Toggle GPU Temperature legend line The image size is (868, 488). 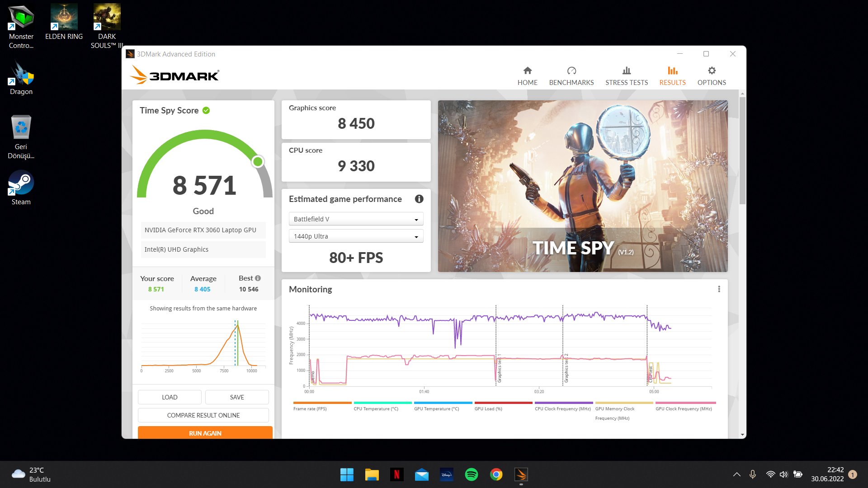click(443, 403)
